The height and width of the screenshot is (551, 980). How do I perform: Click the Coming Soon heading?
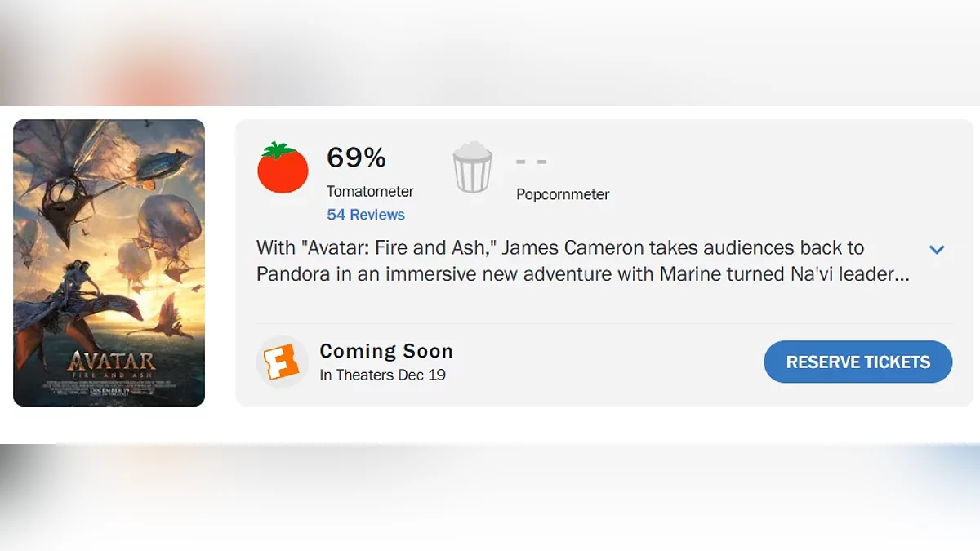[386, 351]
